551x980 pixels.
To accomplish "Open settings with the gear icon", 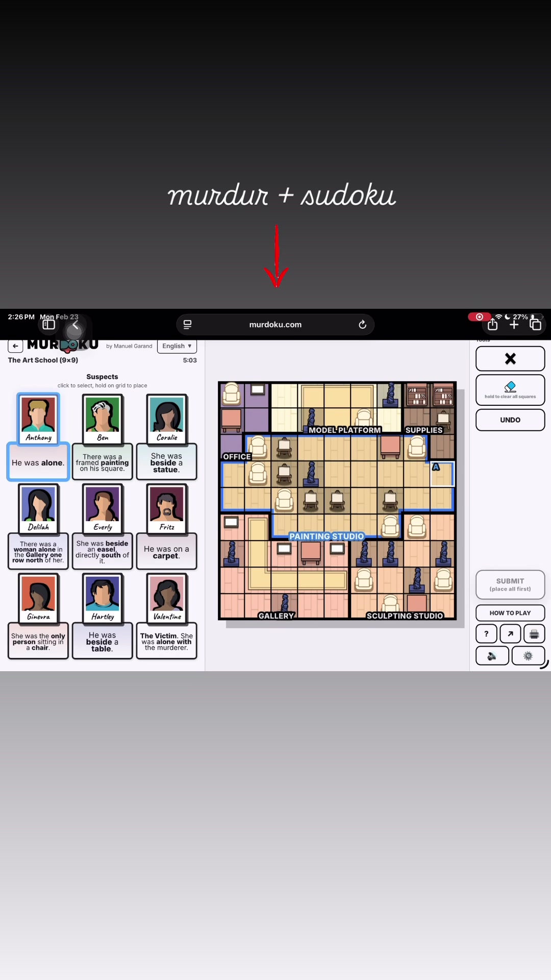I will [x=528, y=656].
